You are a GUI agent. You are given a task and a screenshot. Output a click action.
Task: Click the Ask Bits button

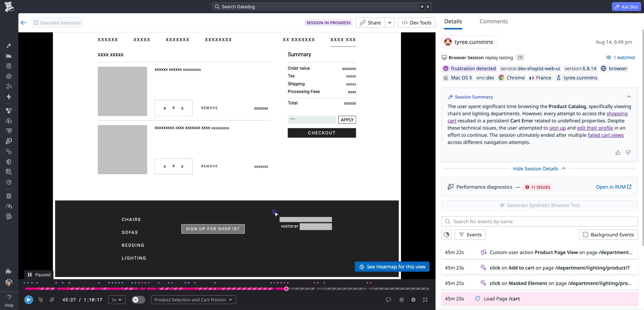[x=626, y=7]
